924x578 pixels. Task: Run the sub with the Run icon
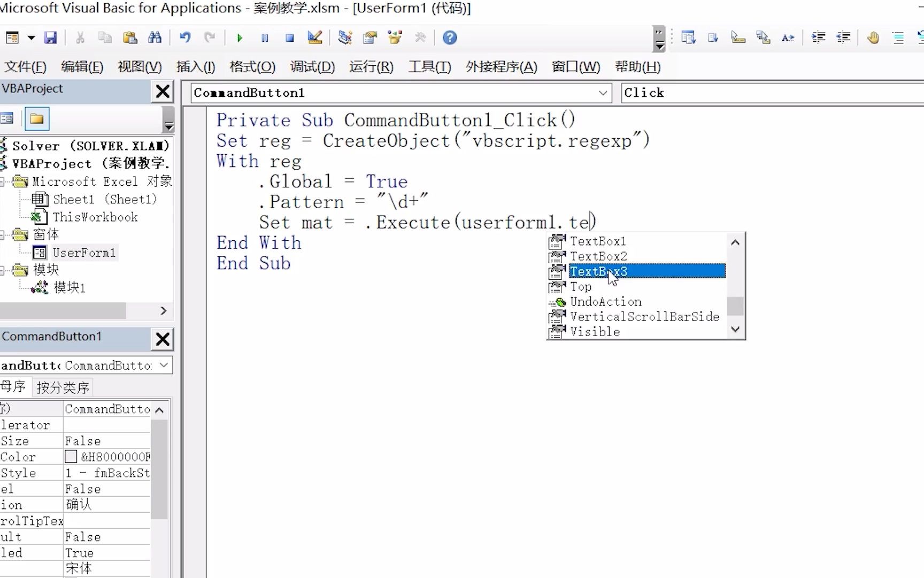(239, 37)
